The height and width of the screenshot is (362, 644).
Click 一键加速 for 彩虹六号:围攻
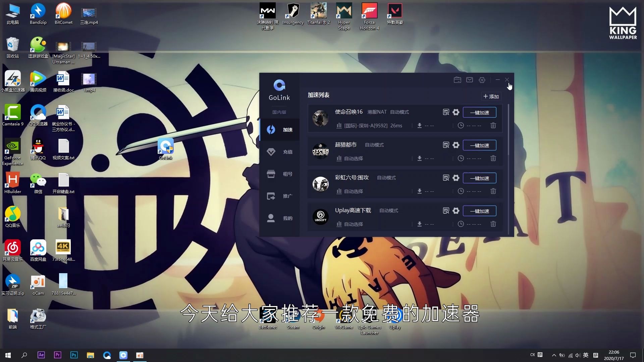(x=480, y=178)
